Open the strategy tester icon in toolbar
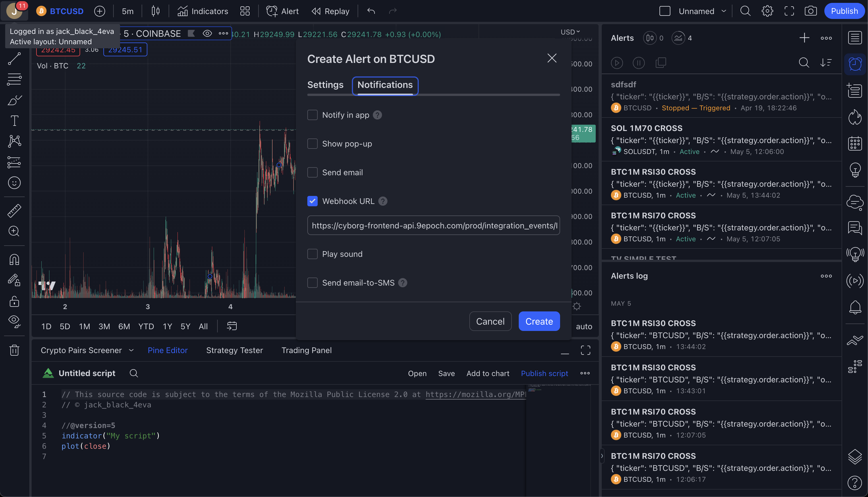The width and height of the screenshot is (868, 497). [x=234, y=350]
